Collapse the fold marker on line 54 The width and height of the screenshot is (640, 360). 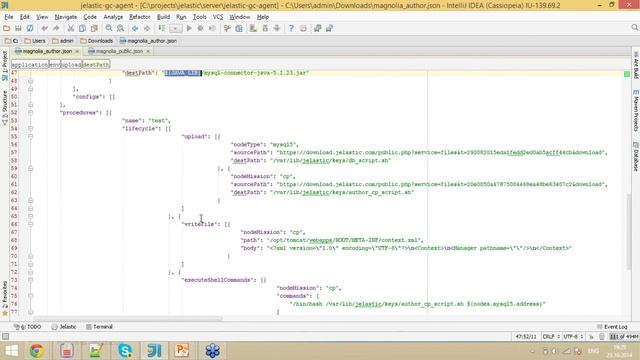[31, 129]
